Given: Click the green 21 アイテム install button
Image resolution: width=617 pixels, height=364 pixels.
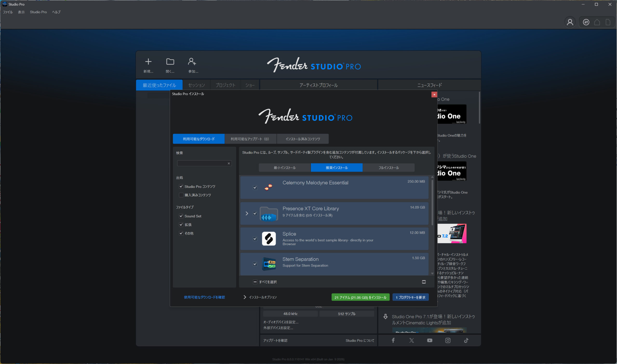Looking at the screenshot, I should click(360, 297).
